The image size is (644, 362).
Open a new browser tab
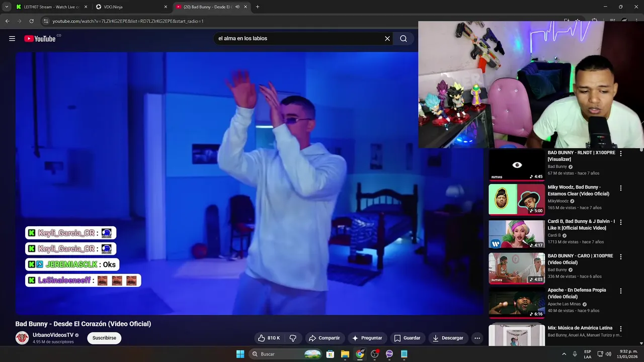[x=258, y=7]
